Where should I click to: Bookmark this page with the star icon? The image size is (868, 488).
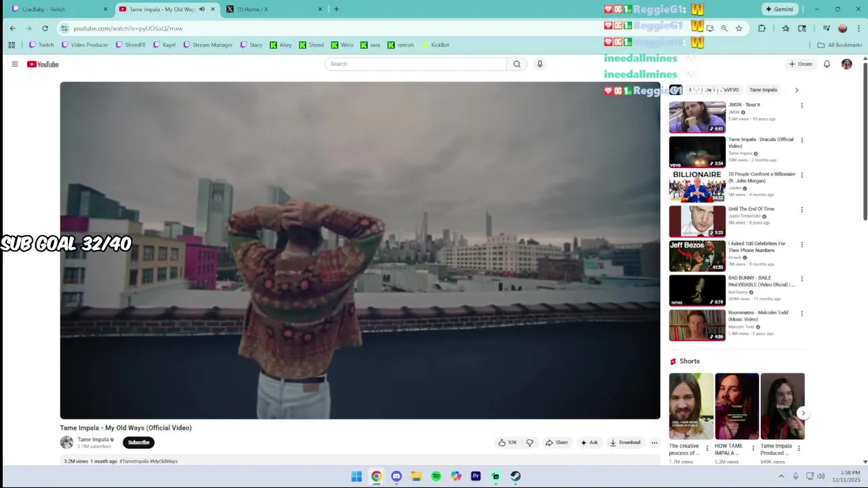point(738,28)
